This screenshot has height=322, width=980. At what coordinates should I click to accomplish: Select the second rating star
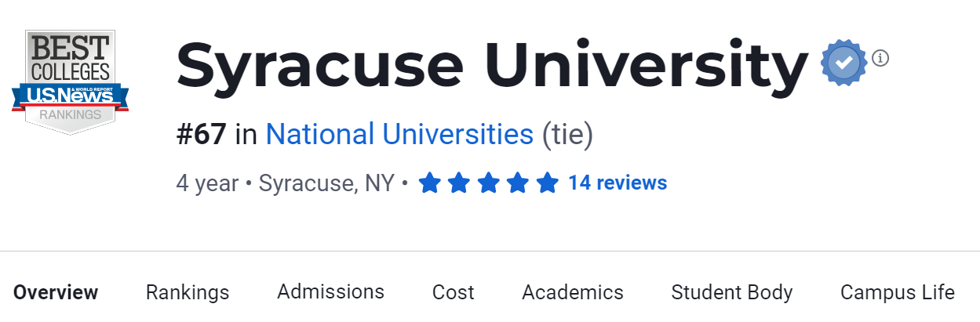tap(458, 183)
